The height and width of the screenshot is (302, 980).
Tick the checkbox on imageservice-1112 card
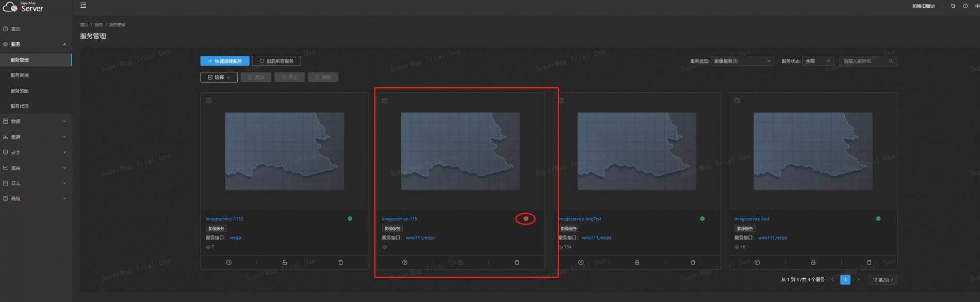pos(209,101)
